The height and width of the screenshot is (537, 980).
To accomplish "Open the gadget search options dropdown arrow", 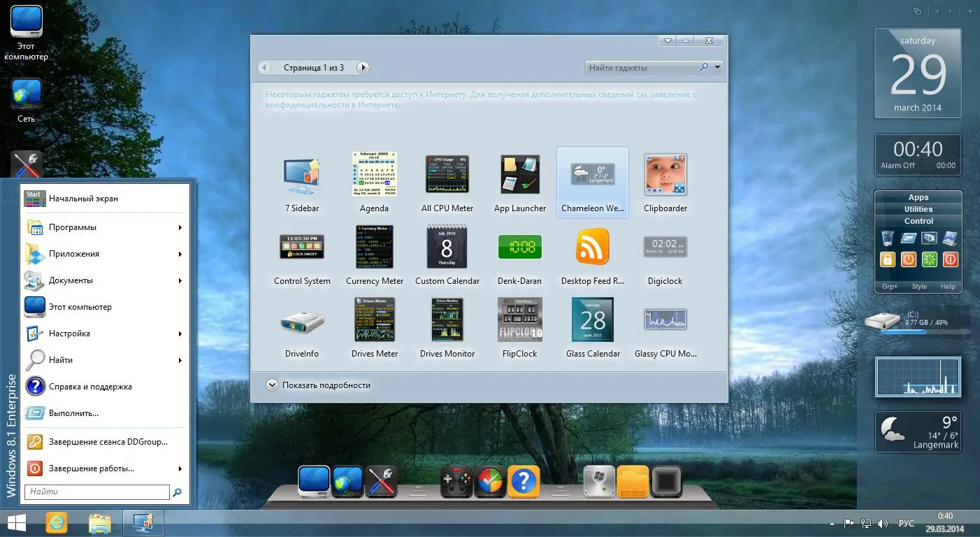I will [717, 68].
